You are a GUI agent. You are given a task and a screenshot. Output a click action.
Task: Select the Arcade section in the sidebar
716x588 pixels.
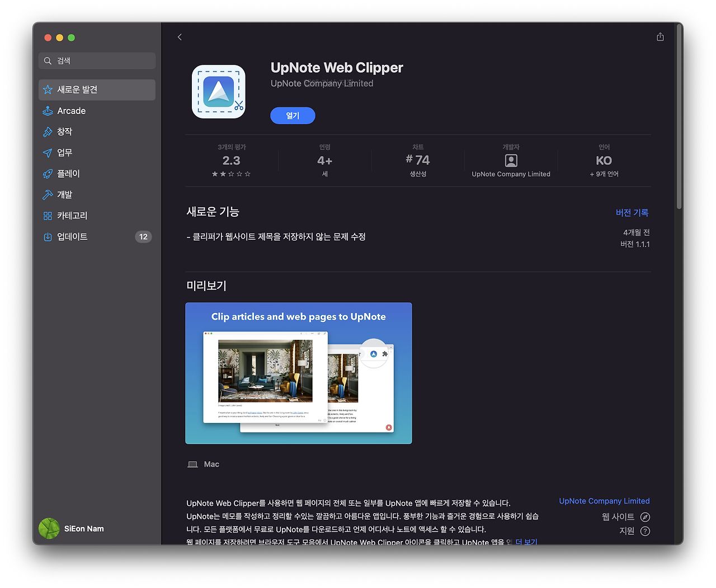(70, 111)
